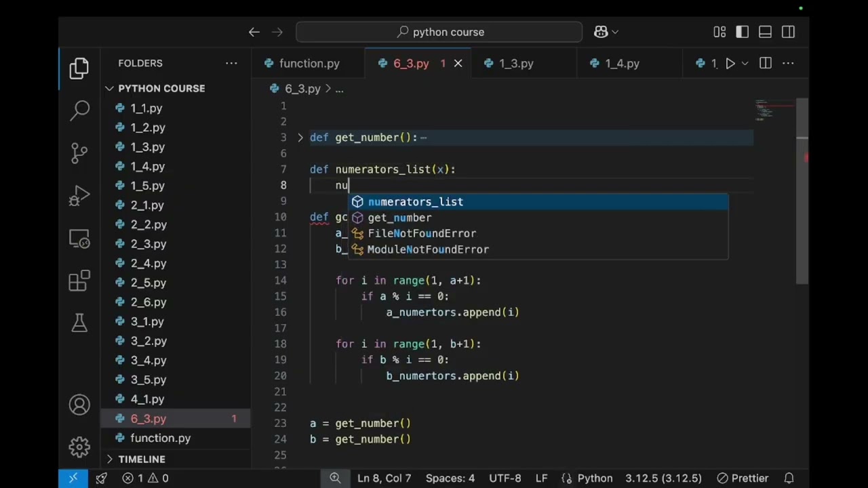868x488 pixels.
Task: Run the Python file with play button
Action: pos(730,63)
